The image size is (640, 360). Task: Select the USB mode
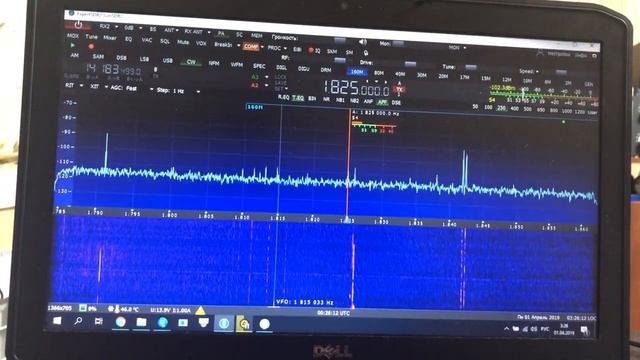point(167,60)
